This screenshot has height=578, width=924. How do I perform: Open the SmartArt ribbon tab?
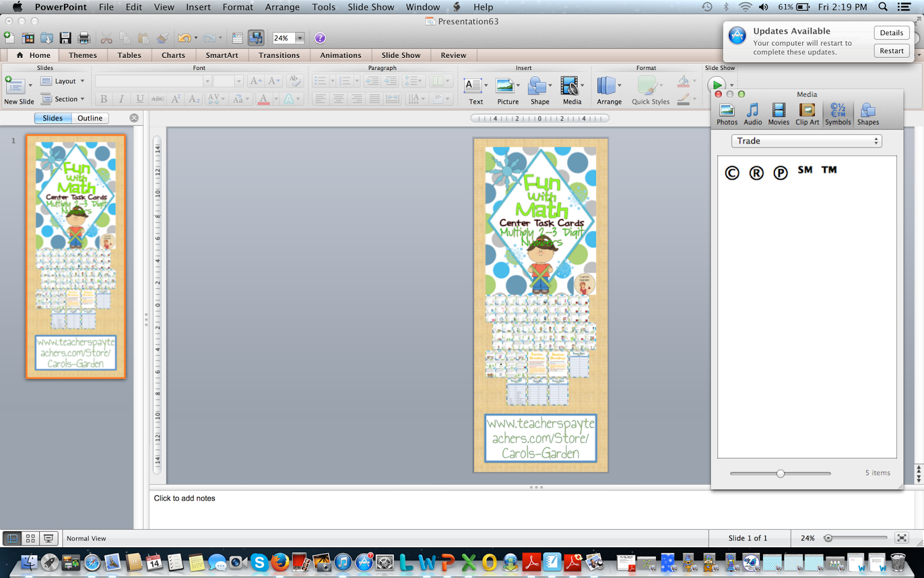pyautogui.click(x=222, y=55)
